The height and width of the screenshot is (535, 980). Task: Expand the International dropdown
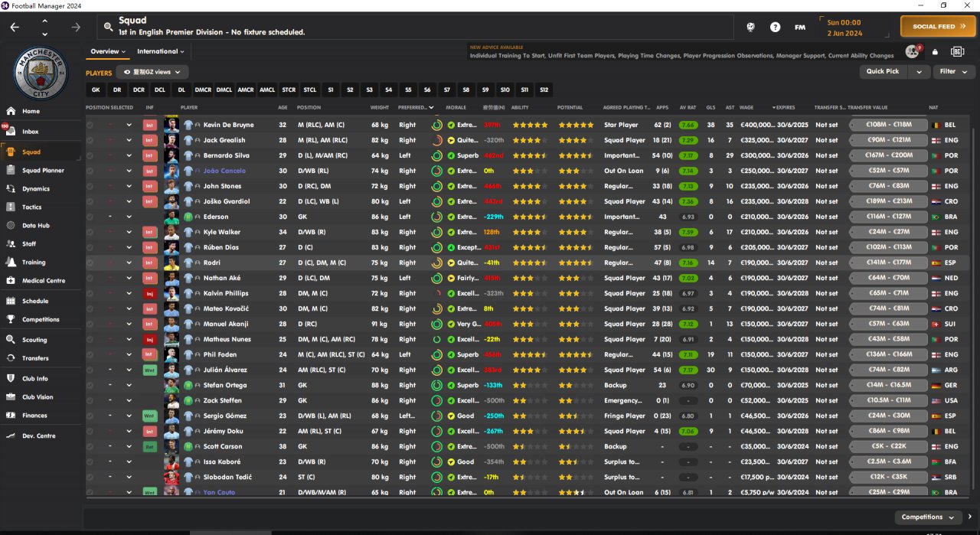point(160,51)
